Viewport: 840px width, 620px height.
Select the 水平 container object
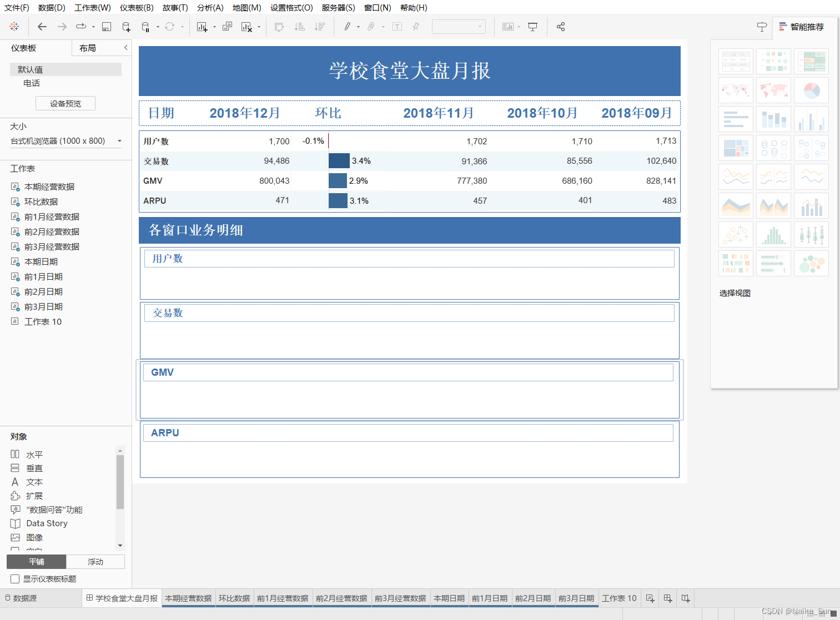[x=34, y=455]
